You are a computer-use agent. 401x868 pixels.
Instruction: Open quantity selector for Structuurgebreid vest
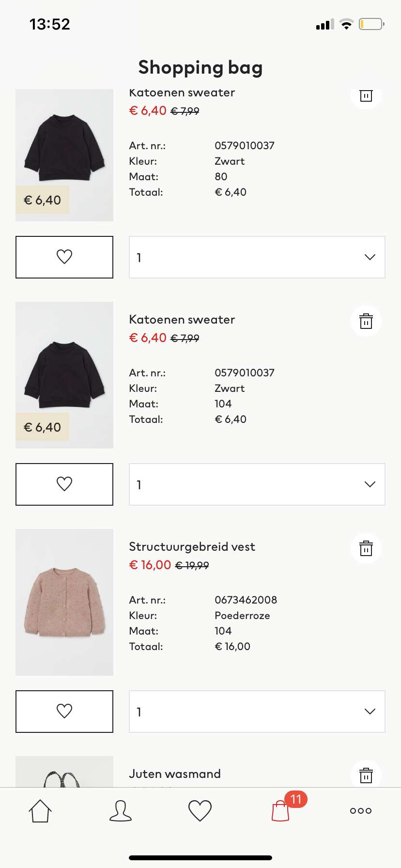click(257, 712)
